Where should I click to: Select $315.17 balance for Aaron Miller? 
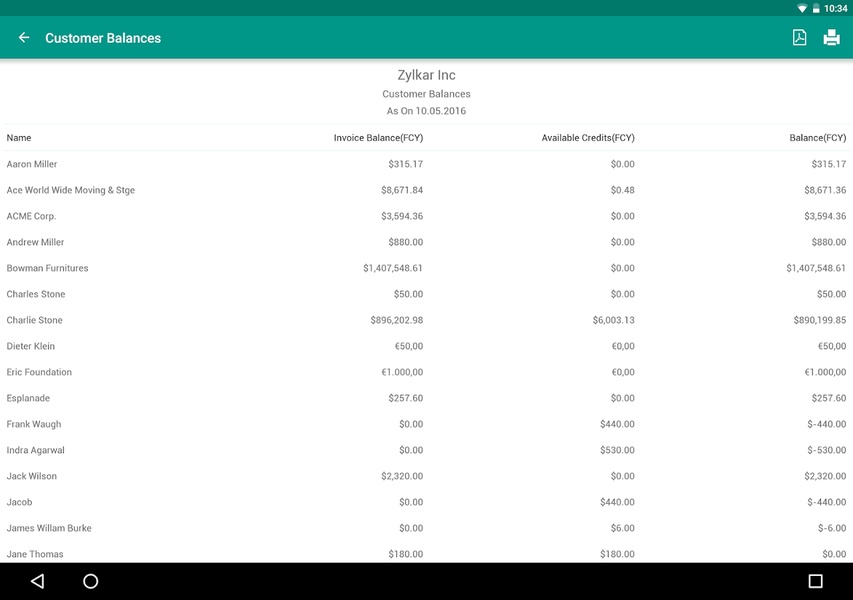829,164
